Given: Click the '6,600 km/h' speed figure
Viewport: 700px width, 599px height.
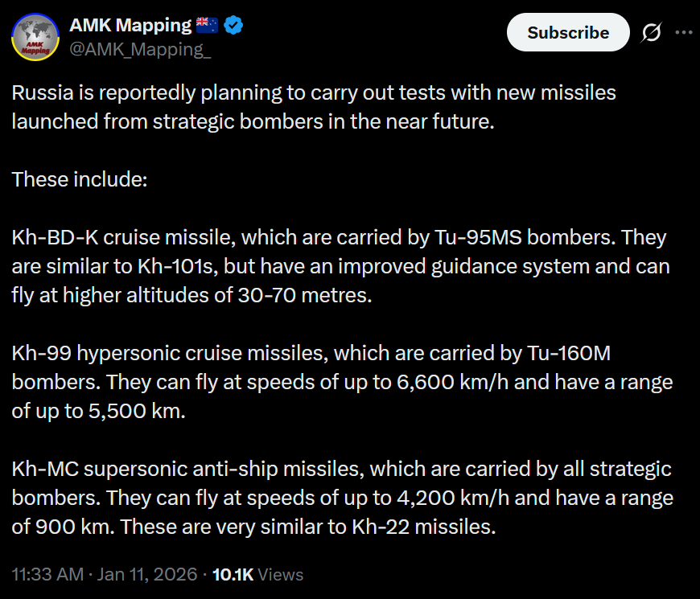Looking at the screenshot, I should tap(452, 382).
